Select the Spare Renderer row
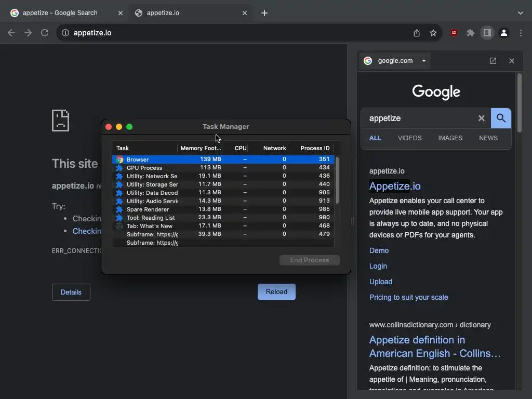Viewport: 532px width, 399px height. click(x=223, y=209)
